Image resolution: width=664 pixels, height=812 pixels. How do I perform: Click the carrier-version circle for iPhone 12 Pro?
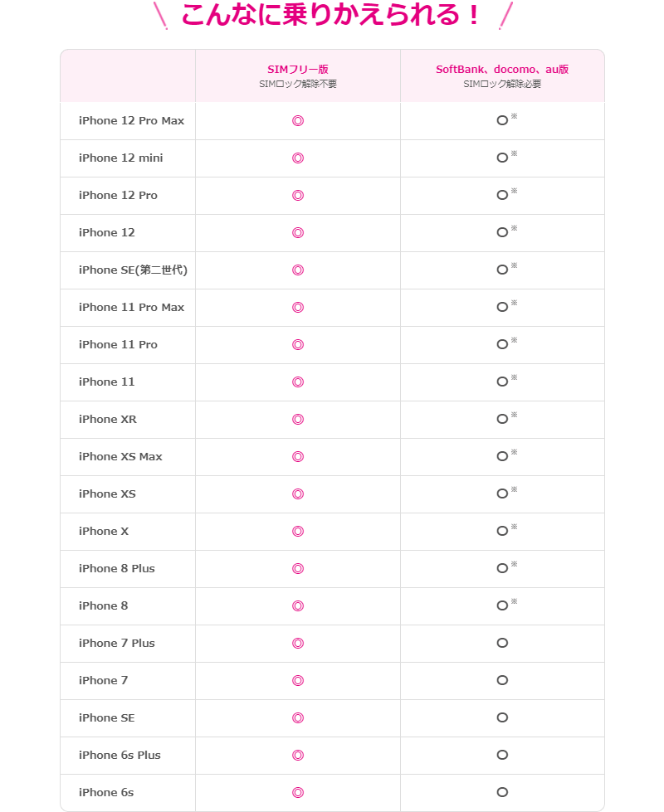(502, 195)
